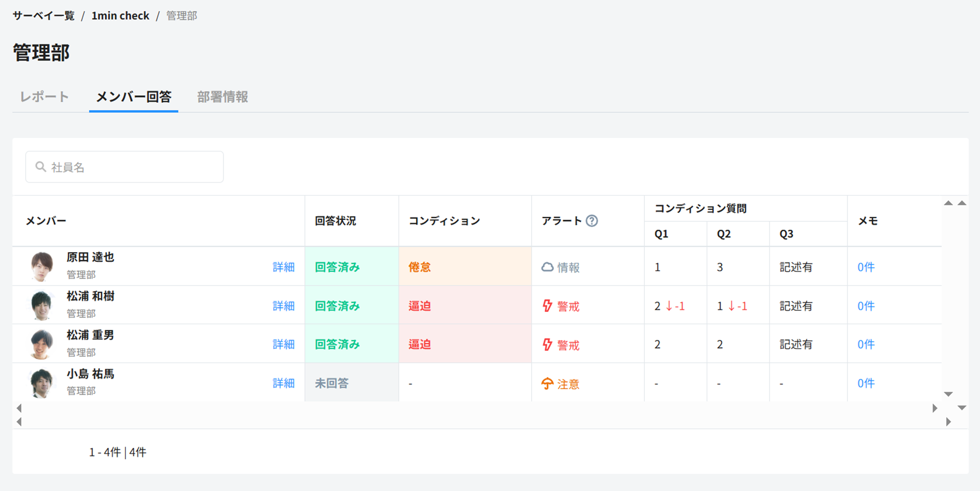The height and width of the screenshot is (491, 980).
Task: Click the scroll-left arrow of horizontal scrollbar
Action: (19, 408)
